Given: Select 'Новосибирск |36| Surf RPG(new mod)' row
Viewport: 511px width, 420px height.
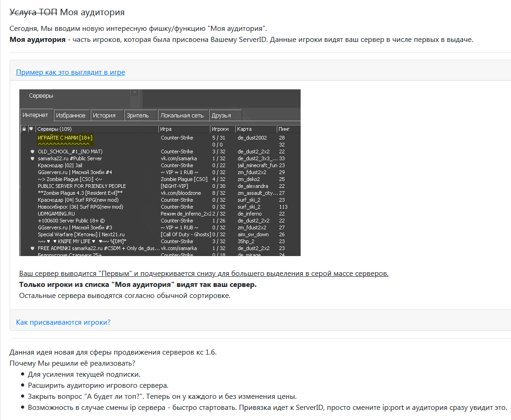Looking at the screenshot, I should point(160,207).
